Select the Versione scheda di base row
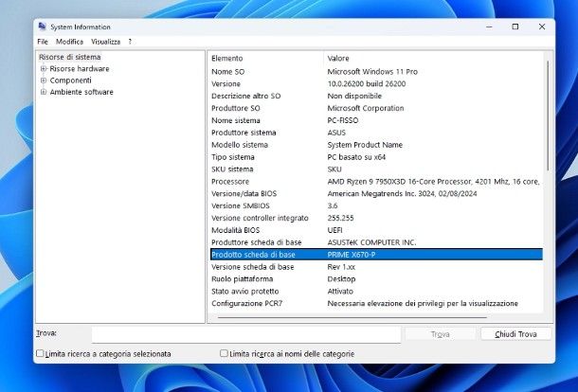The height and width of the screenshot is (392, 578). tap(376, 267)
